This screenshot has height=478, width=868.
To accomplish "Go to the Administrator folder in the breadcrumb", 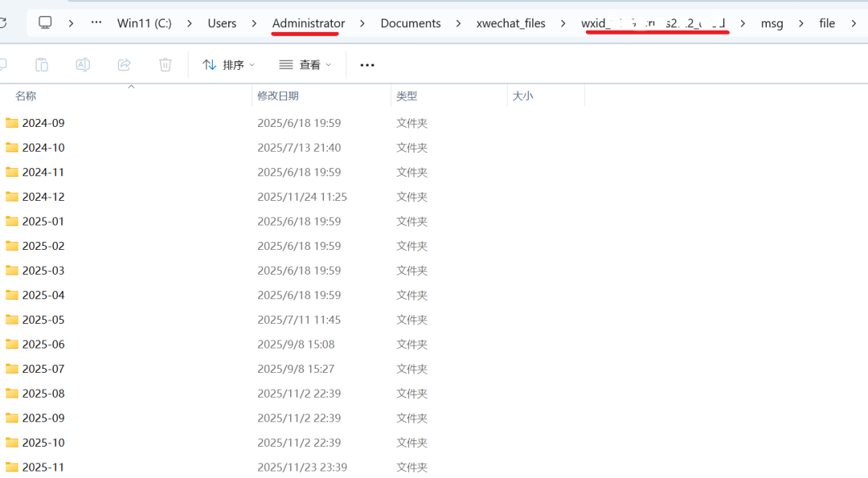I will pos(309,23).
